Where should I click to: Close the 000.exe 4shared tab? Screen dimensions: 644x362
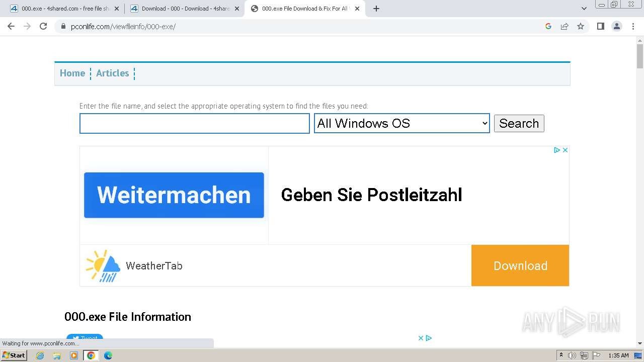click(117, 9)
